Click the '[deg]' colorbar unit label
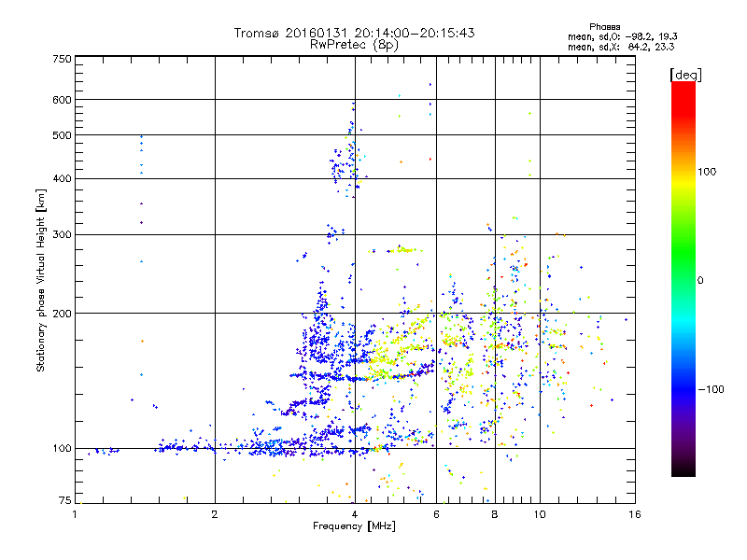 click(x=685, y=75)
